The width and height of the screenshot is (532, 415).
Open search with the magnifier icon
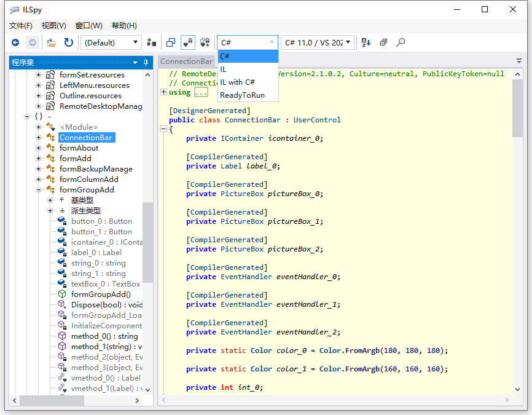401,42
